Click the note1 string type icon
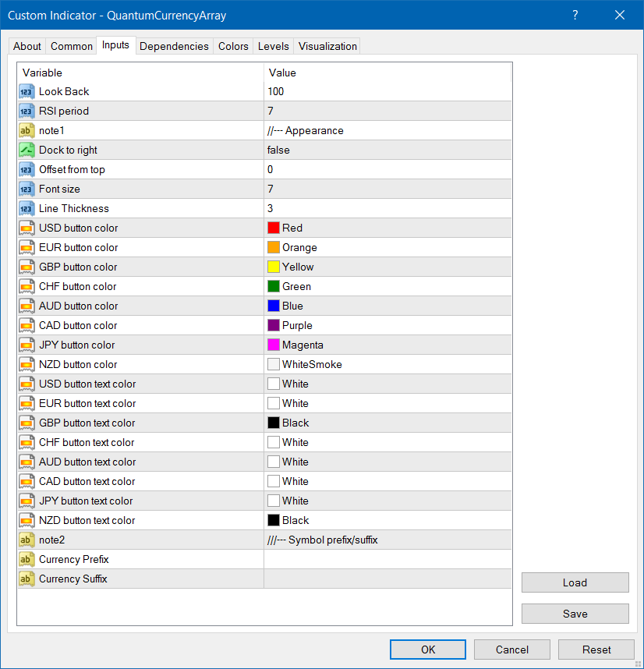Screen dimensions: 644x669 click(x=27, y=131)
